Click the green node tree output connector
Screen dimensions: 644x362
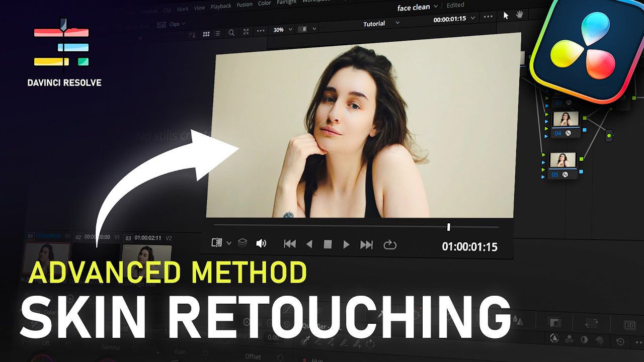coord(609,136)
